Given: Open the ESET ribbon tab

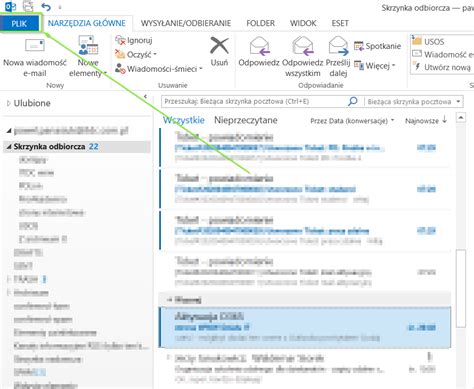Looking at the screenshot, I should click(x=340, y=23).
